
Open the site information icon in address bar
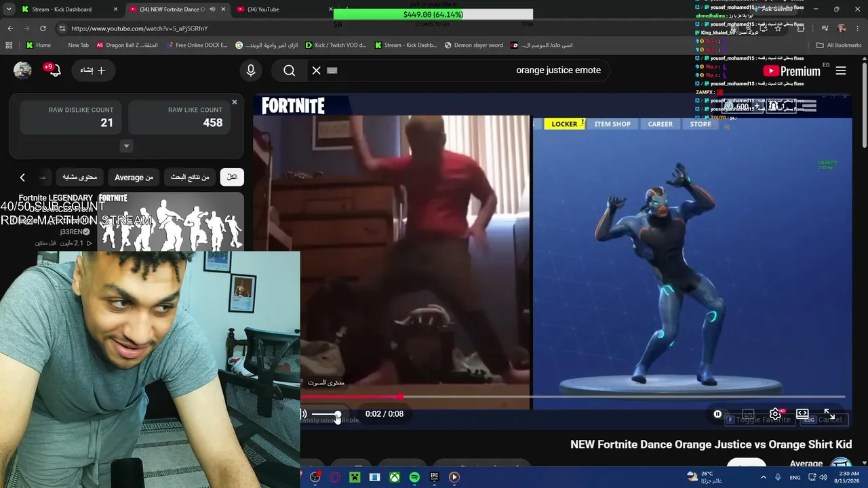point(62,28)
